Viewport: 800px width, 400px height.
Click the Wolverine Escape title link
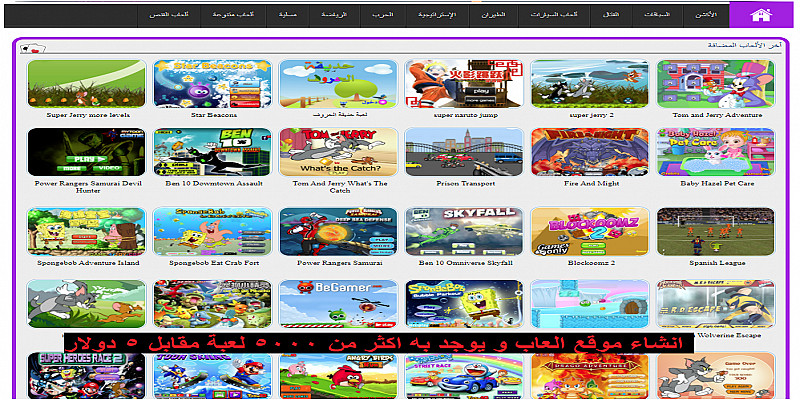tap(728, 336)
